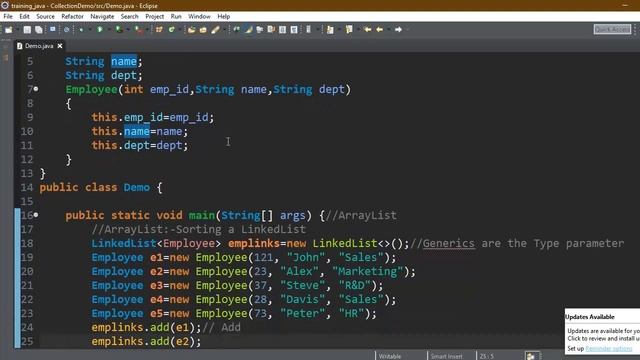
Task: Open the New Java Class dropdown arrow
Action: (x=180, y=29)
